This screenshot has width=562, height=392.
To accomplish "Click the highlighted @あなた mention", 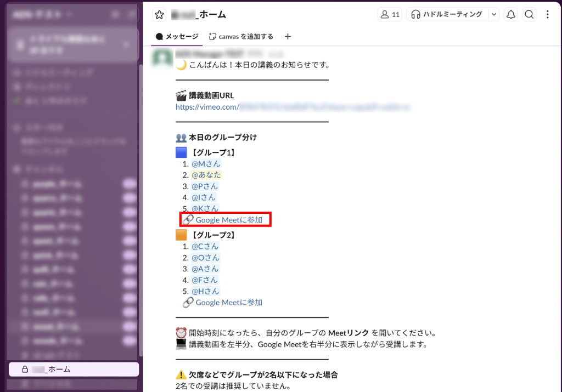I will [x=206, y=174].
